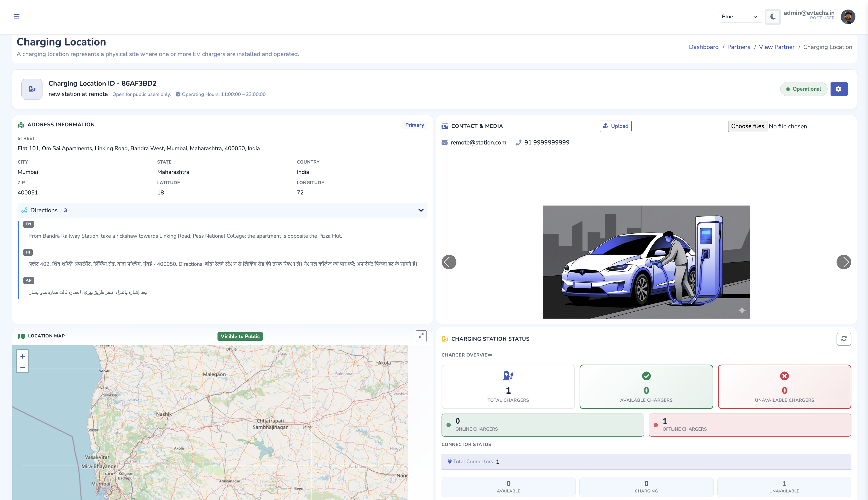868x500 pixels.
Task: Zoom out on the map
Action: tap(23, 368)
